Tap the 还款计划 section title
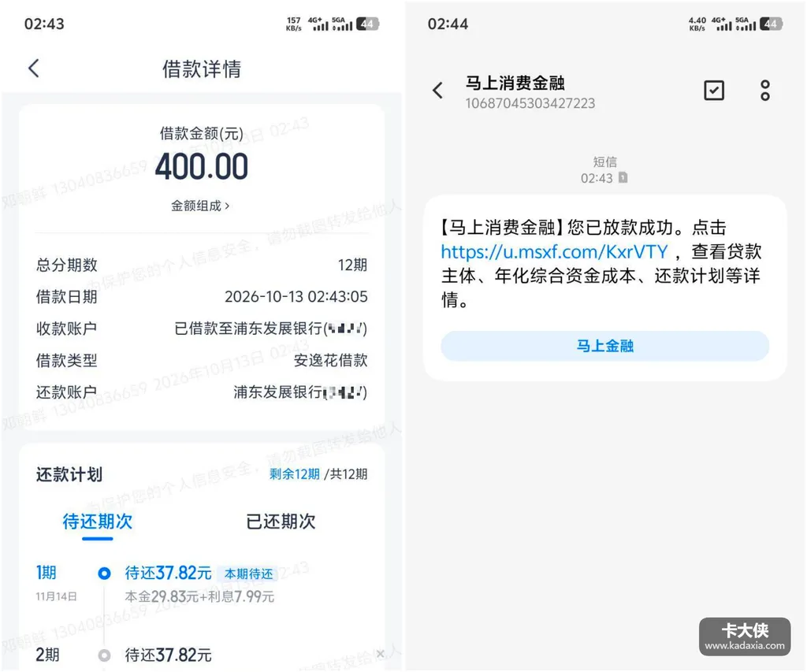The image size is (807, 672). (x=69, y=474)
